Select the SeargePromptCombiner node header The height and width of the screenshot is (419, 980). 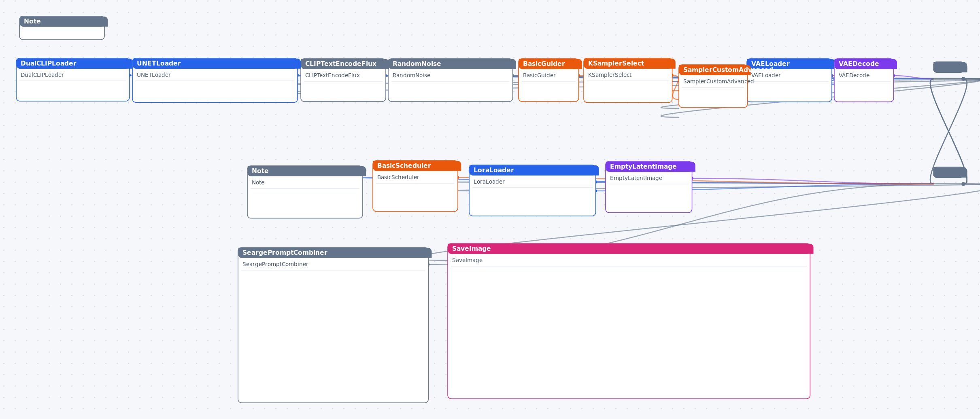coord(335,253)
